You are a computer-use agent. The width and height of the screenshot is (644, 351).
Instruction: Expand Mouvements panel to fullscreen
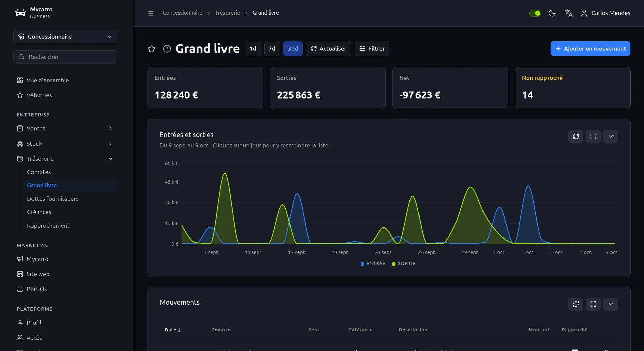(593, 304)
